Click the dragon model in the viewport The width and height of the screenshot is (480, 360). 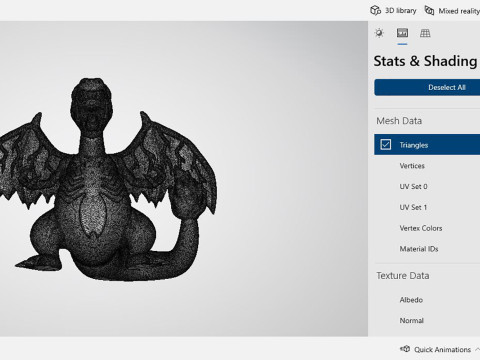click(107, 180)
